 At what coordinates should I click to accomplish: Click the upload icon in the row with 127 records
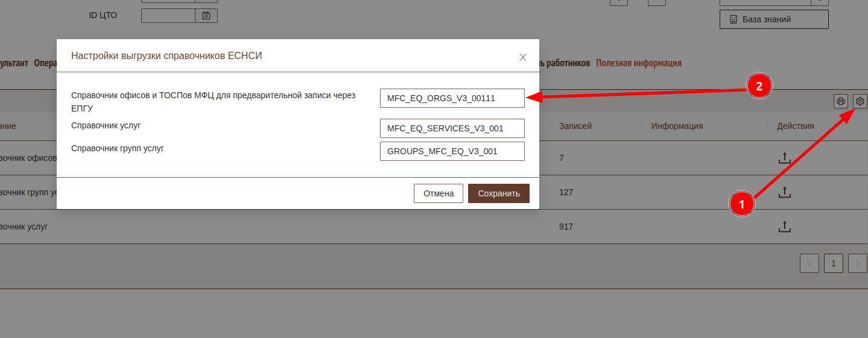pos(784,192)
